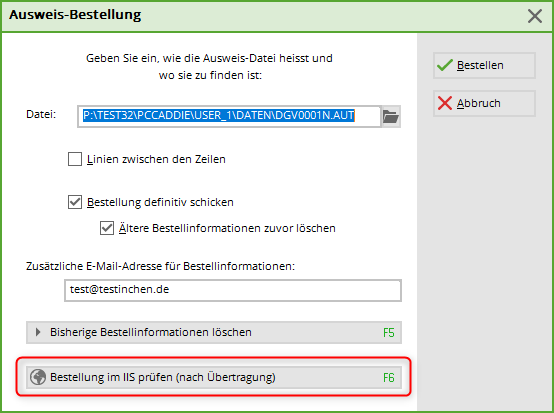554x413 pixels.
Task: Click the Bestellen button label
Action: tap(480, 65)
